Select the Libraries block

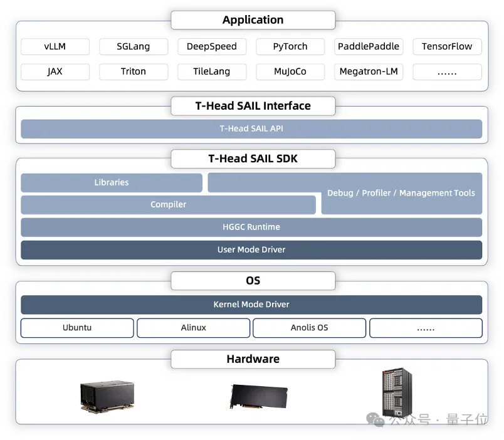[112, 183]
